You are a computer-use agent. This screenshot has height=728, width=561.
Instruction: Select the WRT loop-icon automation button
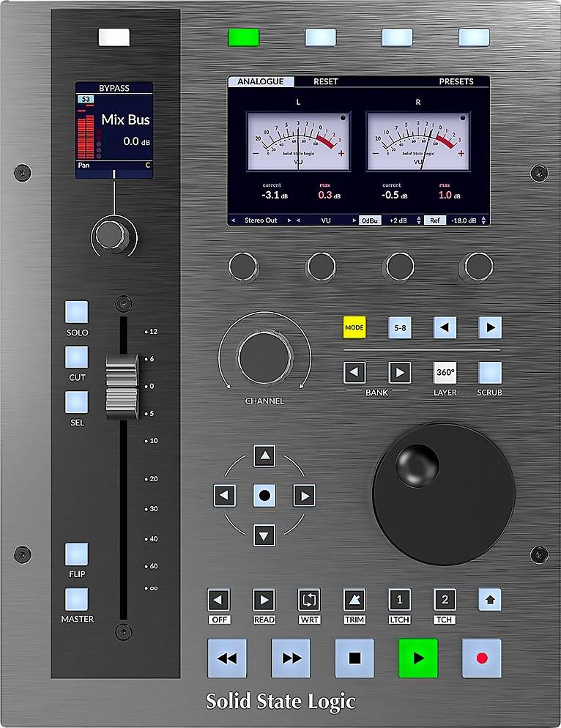click(309, 600)
